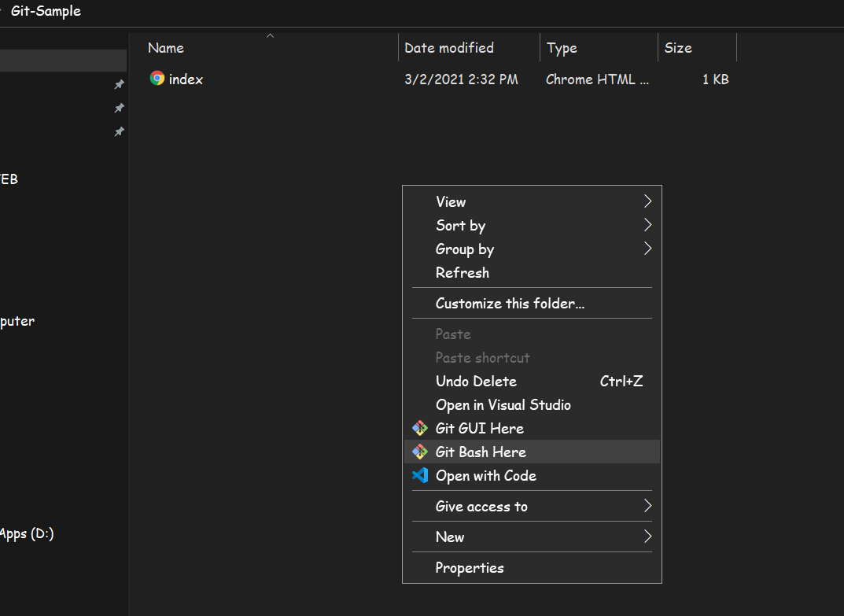Image resolution: width=844 pixels, height=616 pixels.
Task: Select Open in Visual Studio
Action: (x=532, y=405)
